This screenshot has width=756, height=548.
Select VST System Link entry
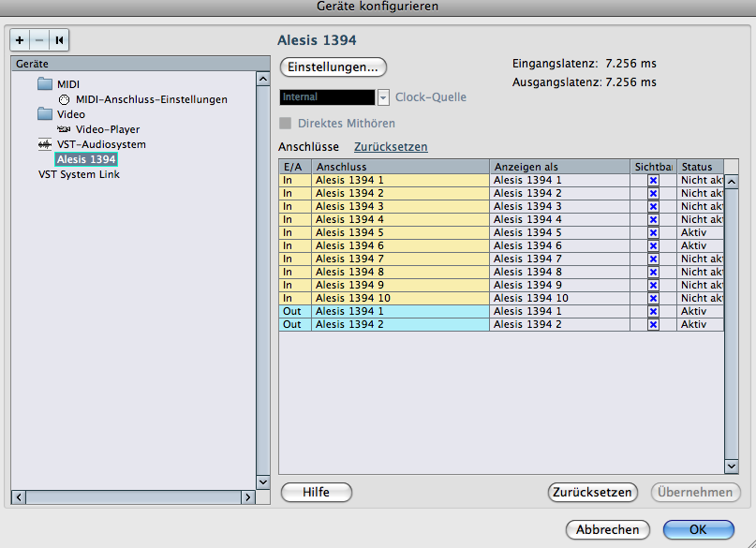(79, 174)
